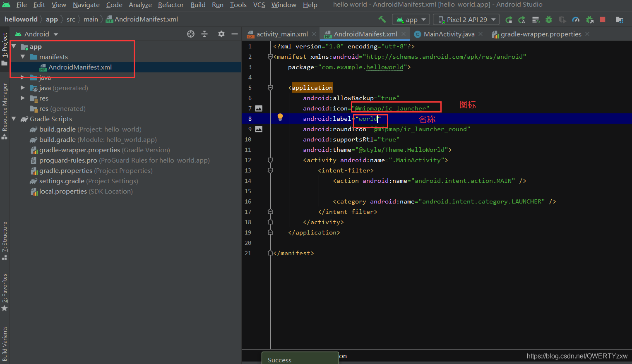Click Apply Changes and Restart Activity icon

(522, 19)
